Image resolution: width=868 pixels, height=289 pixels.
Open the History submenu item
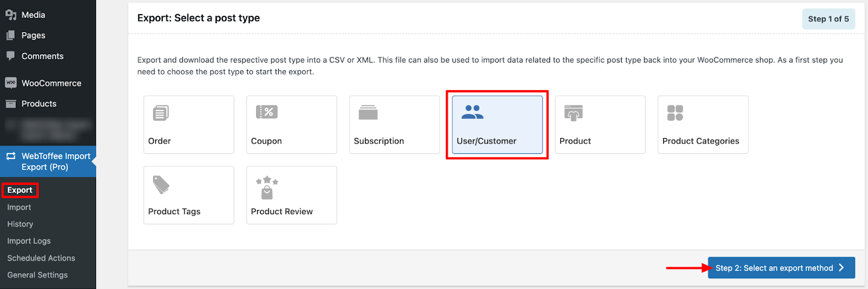20,224
